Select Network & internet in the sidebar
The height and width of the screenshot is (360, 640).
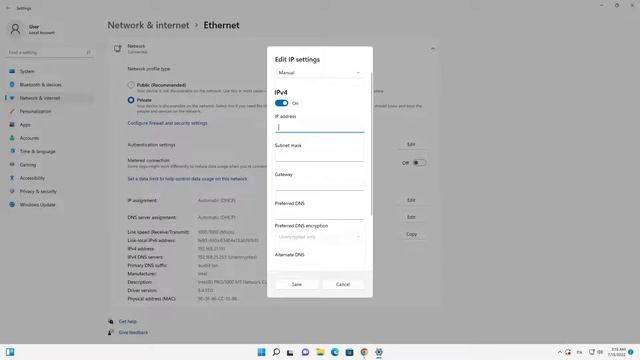click(49, 98)
